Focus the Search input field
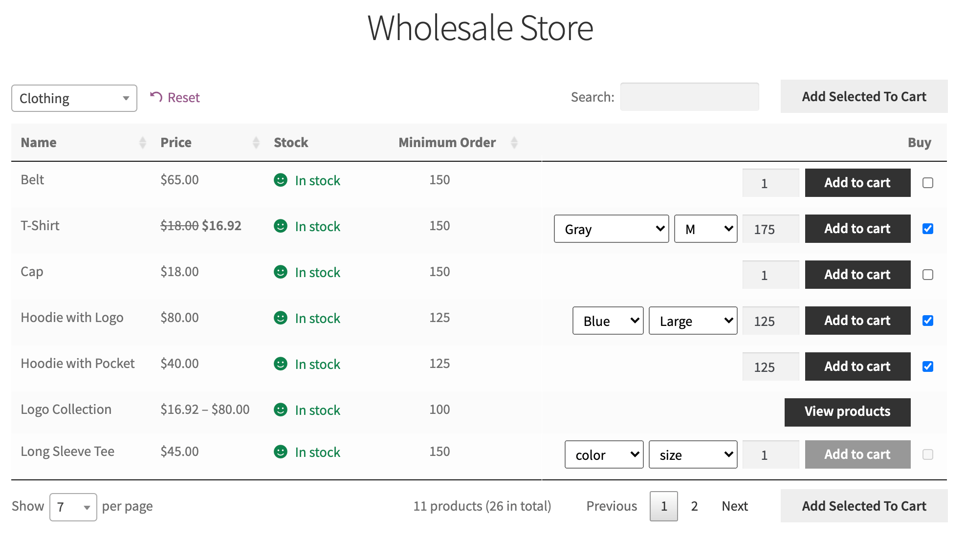The image size is (966, 560). [x=689, y=97]
